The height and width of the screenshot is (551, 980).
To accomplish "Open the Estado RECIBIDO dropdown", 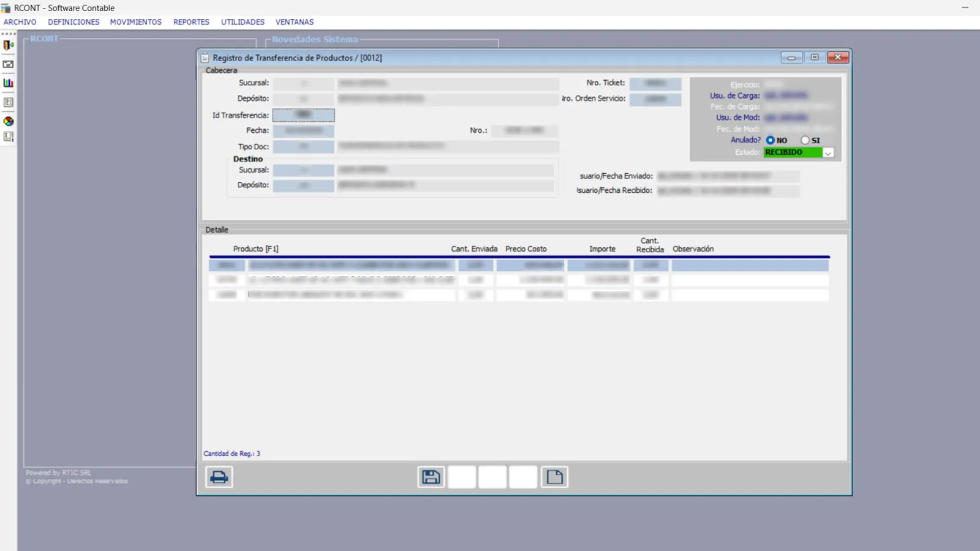I will [828, 153].
